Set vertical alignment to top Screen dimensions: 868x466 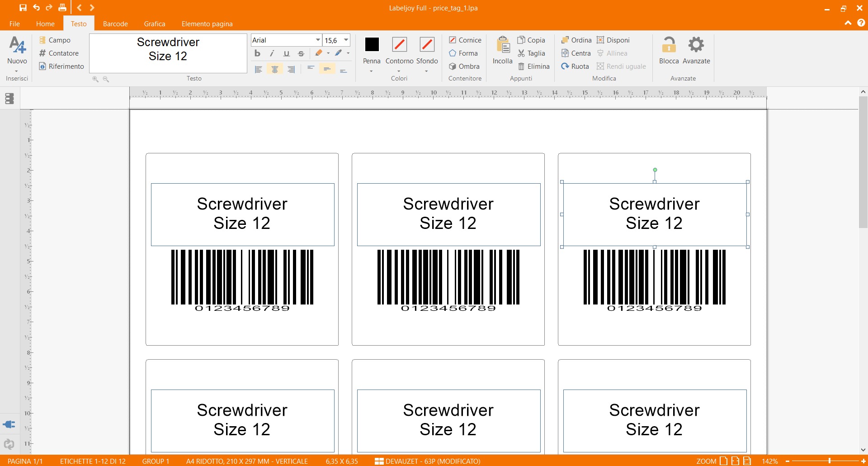(x=311, y=68)
